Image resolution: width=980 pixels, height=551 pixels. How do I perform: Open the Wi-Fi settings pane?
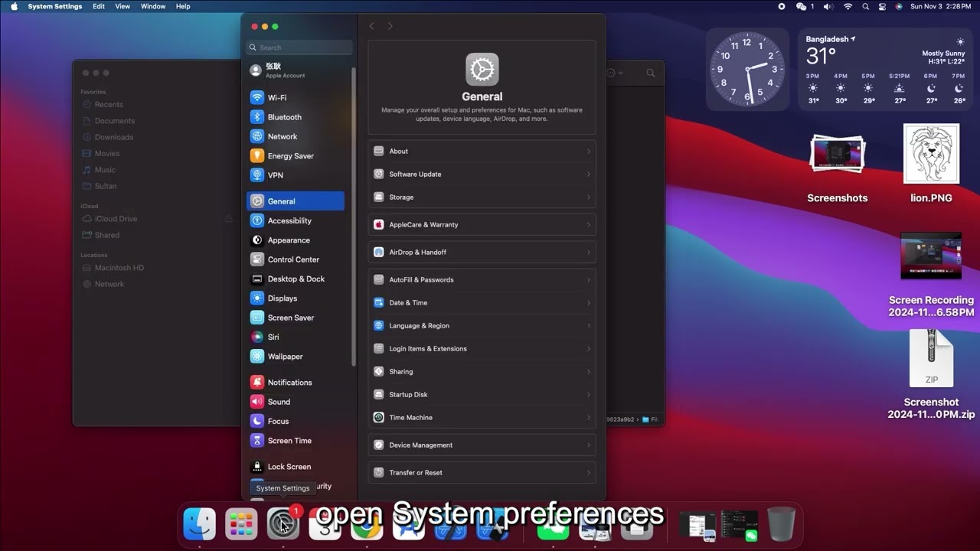(x=296, y=98)
